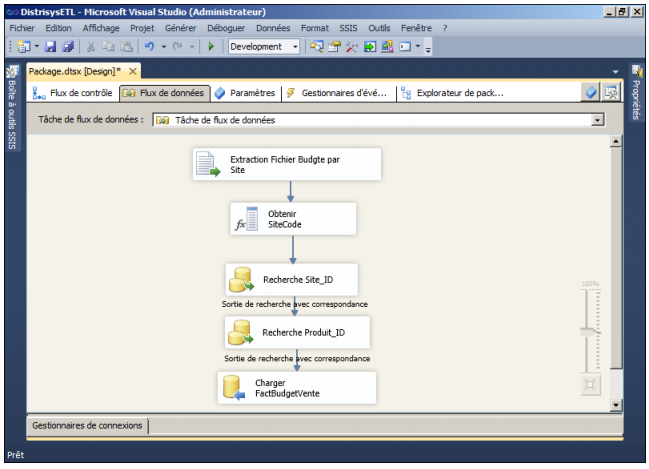Click the zoom slider handle on canvas
649x469 pixels.
[590, 331]
